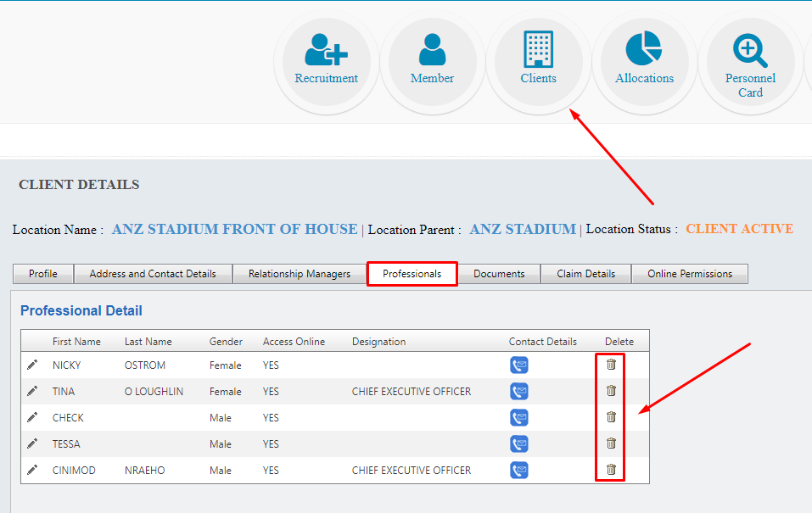Delete the TESSA professional trash icon
Screen dimensions: 812x513
tap(611, 443)
